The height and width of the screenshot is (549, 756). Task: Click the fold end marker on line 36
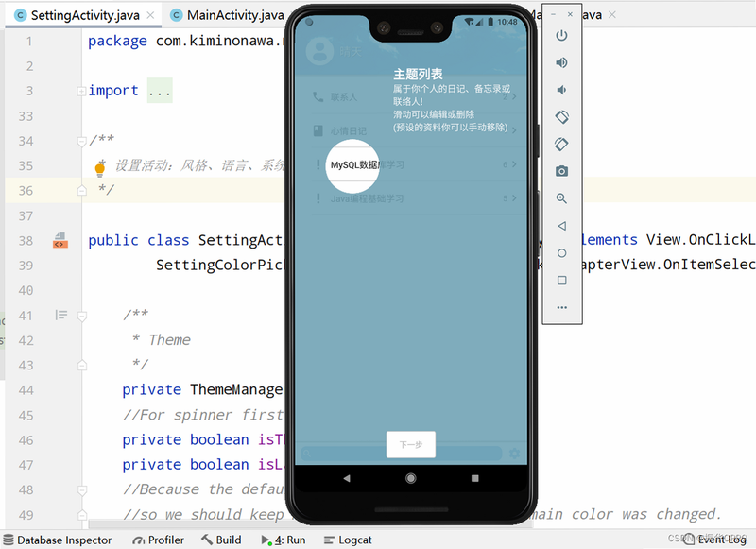(82, 191)
